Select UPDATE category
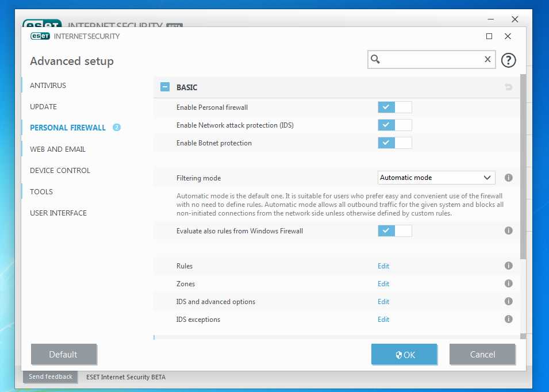This screenshot has width=549, height=392. tap(44, 107)
